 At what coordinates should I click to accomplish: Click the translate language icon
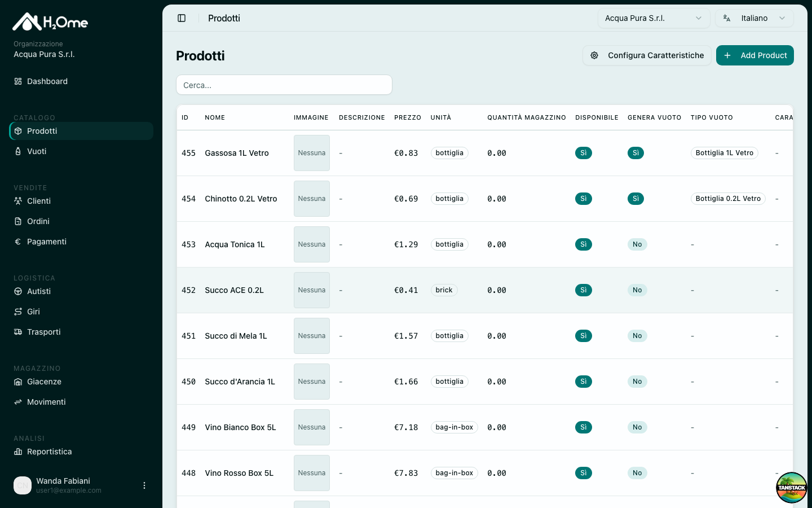pos(727,18)
